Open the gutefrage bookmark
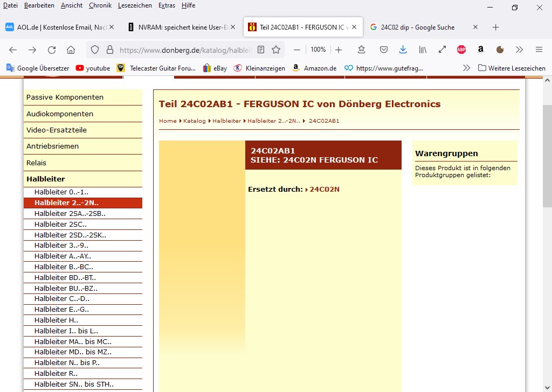Viewport: 552px width, 392px height. (384, 68)
